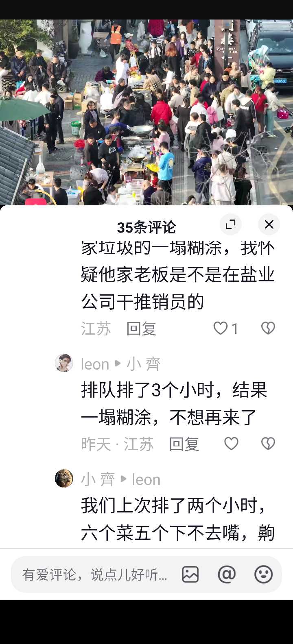Open image picker icon in comment bar

point(190,574)
